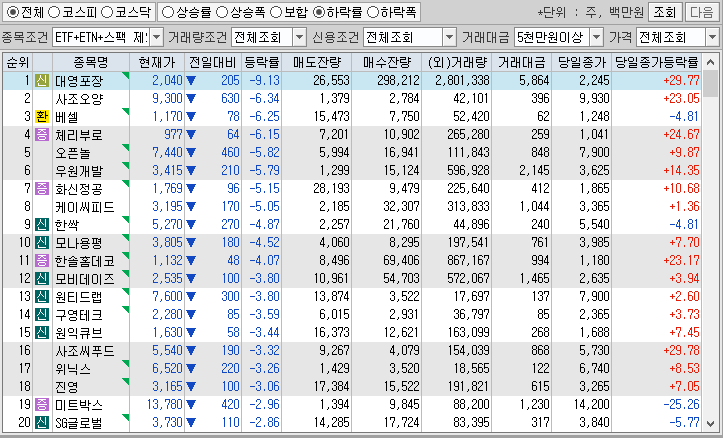Image resolution: width=723 pixels, height=438 pixels.
Task: Click the 증 badge next to 체리부로
Action: tap(41, 135)
